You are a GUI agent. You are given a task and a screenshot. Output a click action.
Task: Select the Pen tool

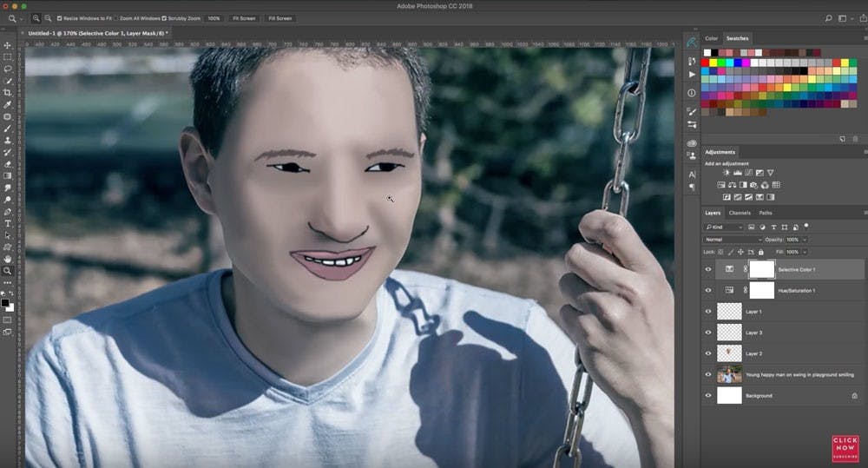7,212
